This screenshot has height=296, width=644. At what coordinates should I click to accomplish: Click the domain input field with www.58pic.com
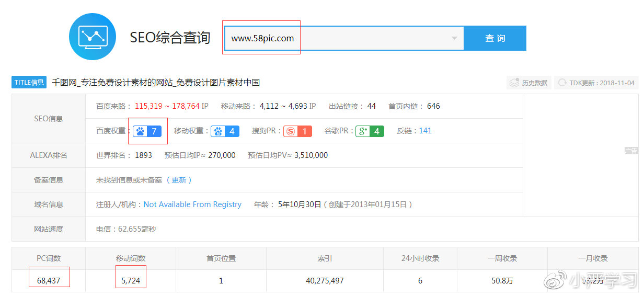[344, 38]
